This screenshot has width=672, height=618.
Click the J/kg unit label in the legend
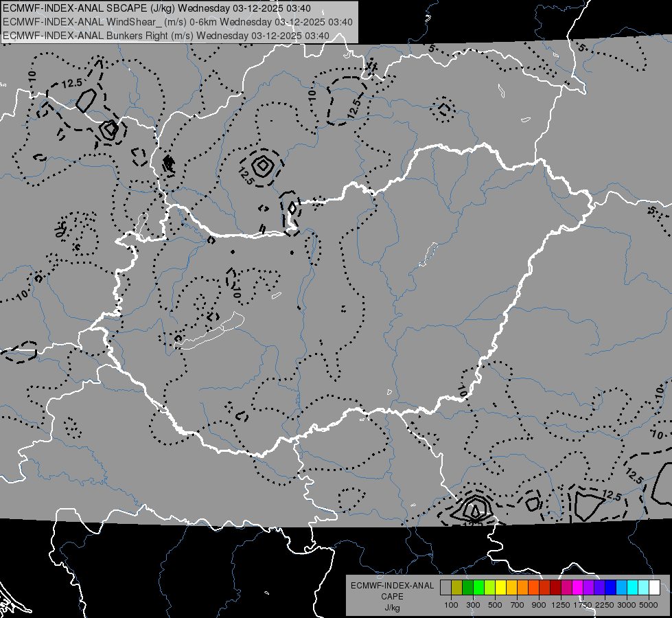(x=392, y=608)
